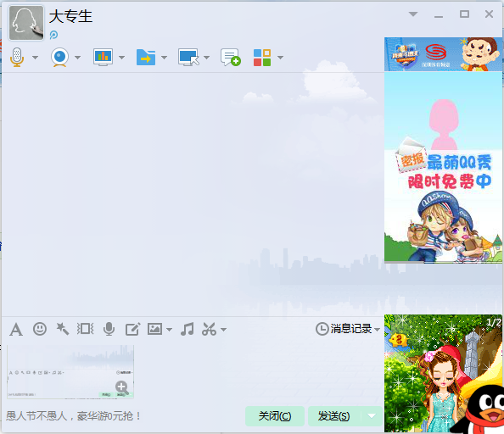Close the chat window with X
Image resolution: width=504 pixels, height=434 pixels.
coord(489,14)
